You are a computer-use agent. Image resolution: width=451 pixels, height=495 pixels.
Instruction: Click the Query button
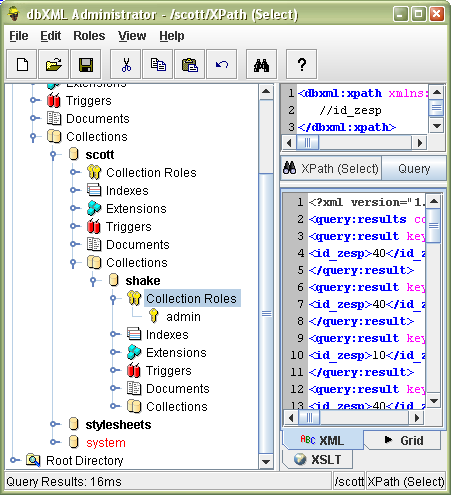pyautogui.click(x=414, y=169)
